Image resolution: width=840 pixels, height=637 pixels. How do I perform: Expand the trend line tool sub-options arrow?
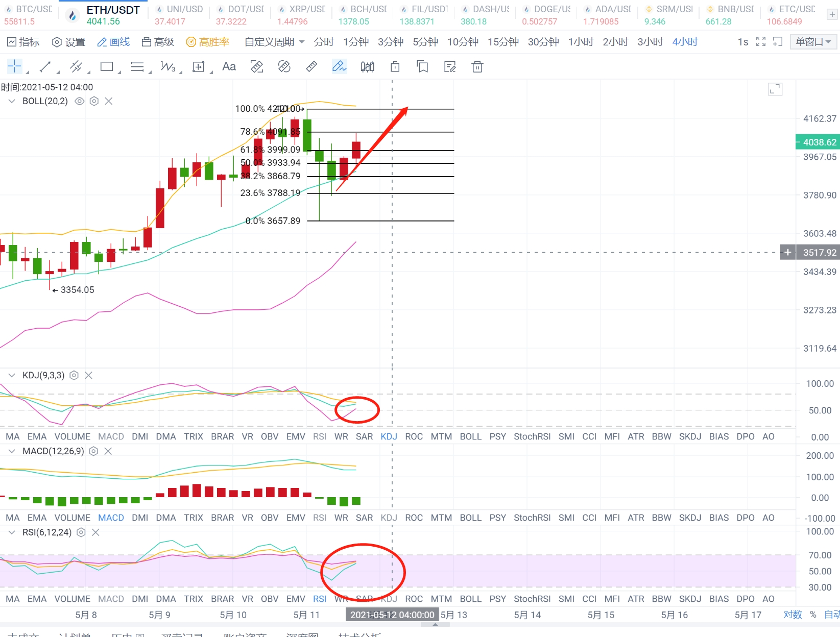[58, 72]
